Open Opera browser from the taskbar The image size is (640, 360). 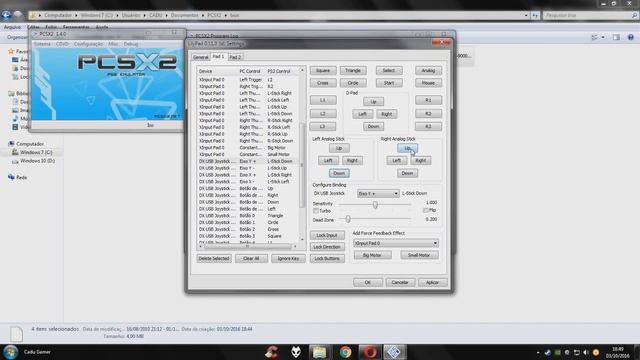point(370,352)
